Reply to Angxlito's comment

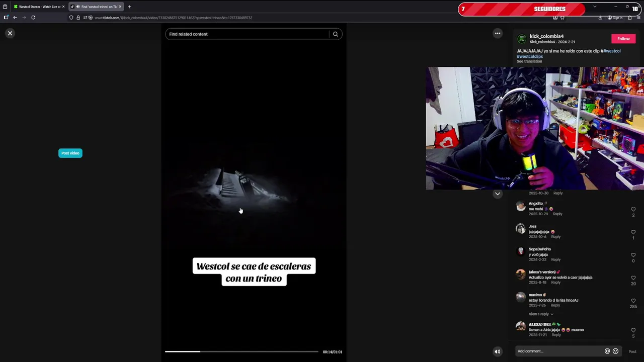[557, 214]
